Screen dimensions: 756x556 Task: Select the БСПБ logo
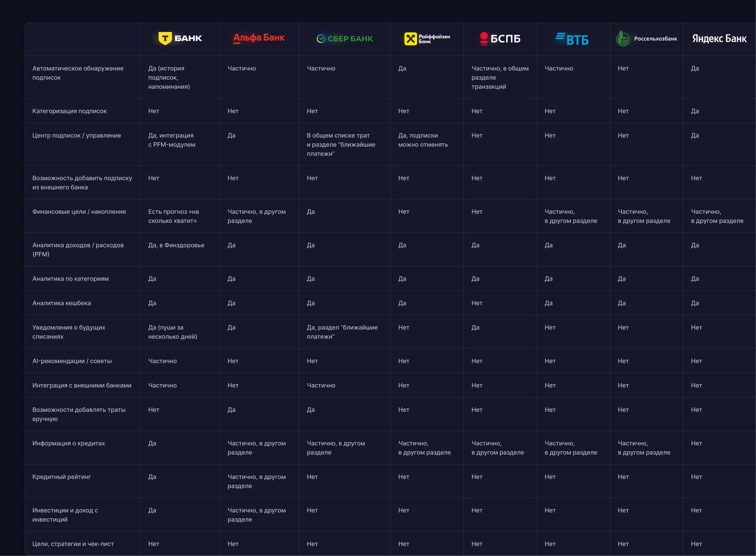pyautogui.click(x=500, y=39)
